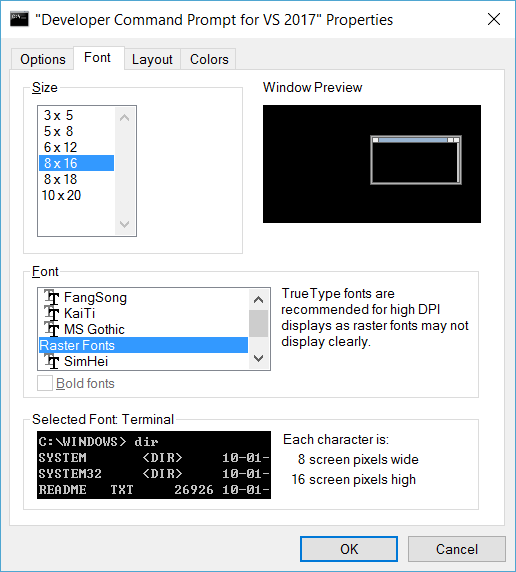
Task: Click the Window Preview miniature window
Action: click(416, 160)
